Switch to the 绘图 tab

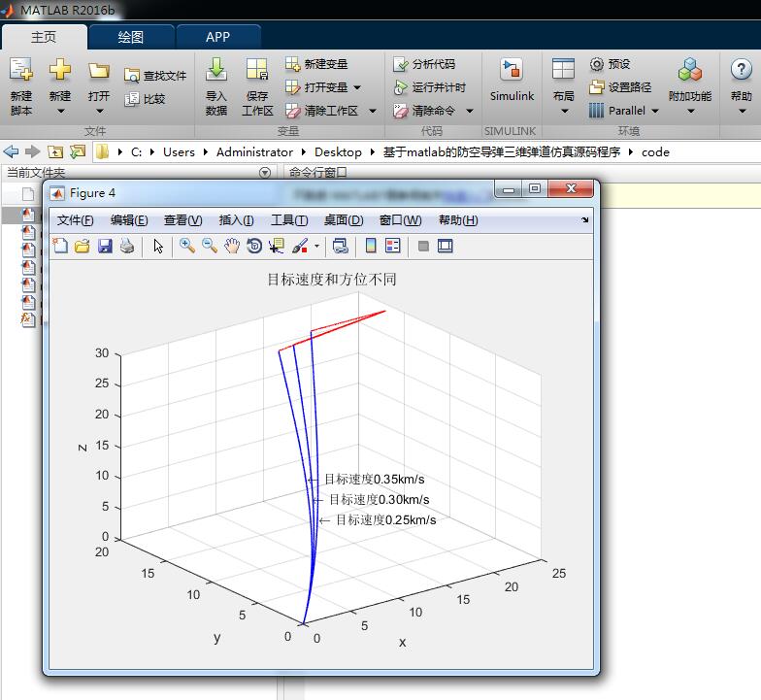pos(131,37)
